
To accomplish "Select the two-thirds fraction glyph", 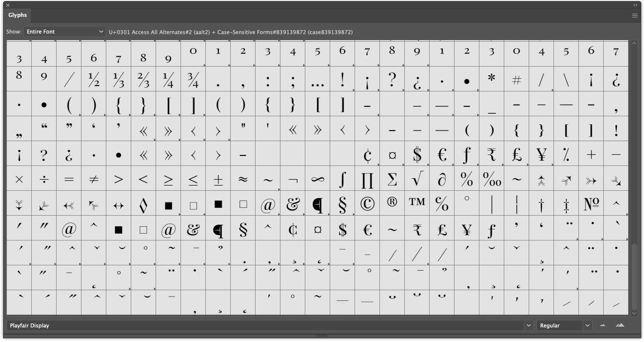I will (143, 79).
